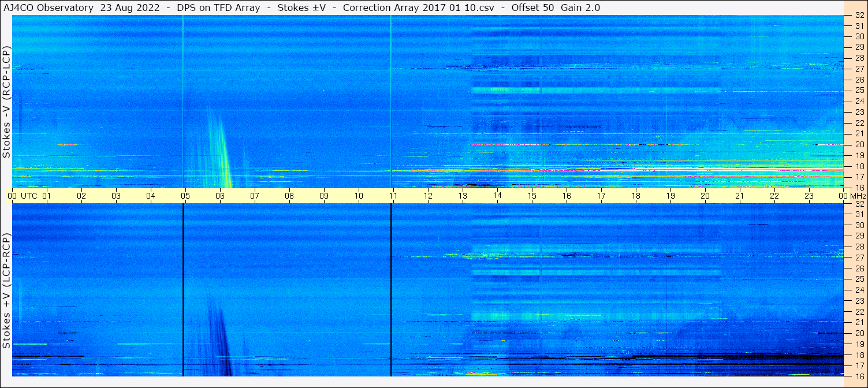Click the 18 MHz label of Stokes -V panel
868x388 pixels.
point(859,166)
